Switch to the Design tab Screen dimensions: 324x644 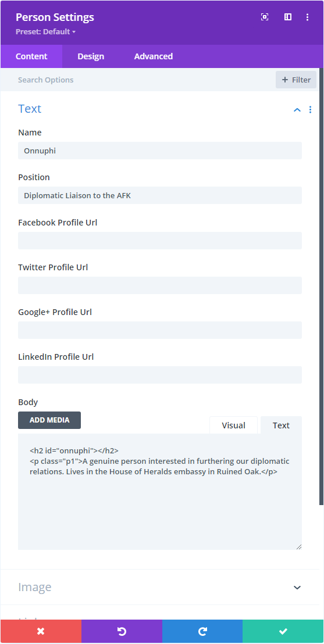91,56
